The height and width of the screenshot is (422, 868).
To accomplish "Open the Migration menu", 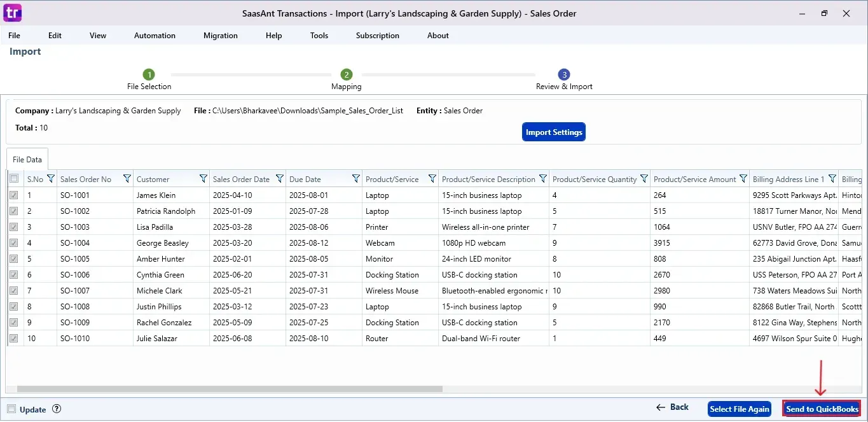I will [221, 36].
